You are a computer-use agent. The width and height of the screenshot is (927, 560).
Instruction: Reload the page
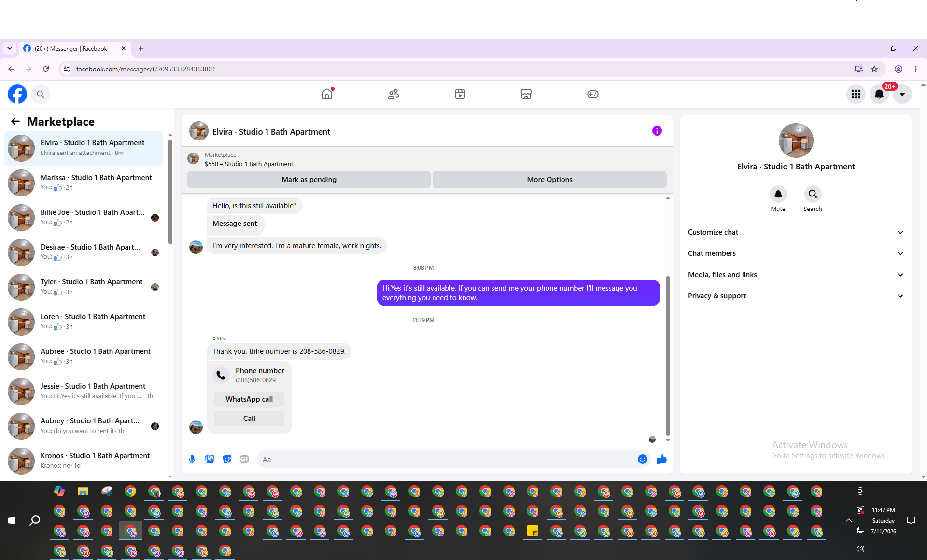(x=46, y=69)
